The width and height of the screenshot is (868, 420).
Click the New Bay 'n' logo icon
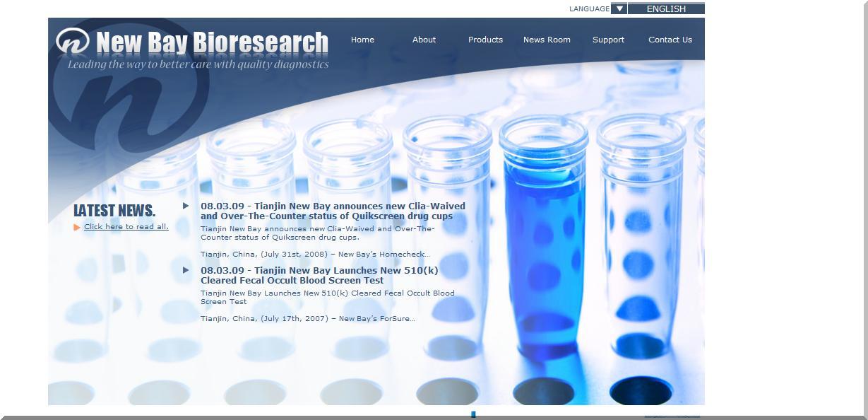(x=72, y=42)
